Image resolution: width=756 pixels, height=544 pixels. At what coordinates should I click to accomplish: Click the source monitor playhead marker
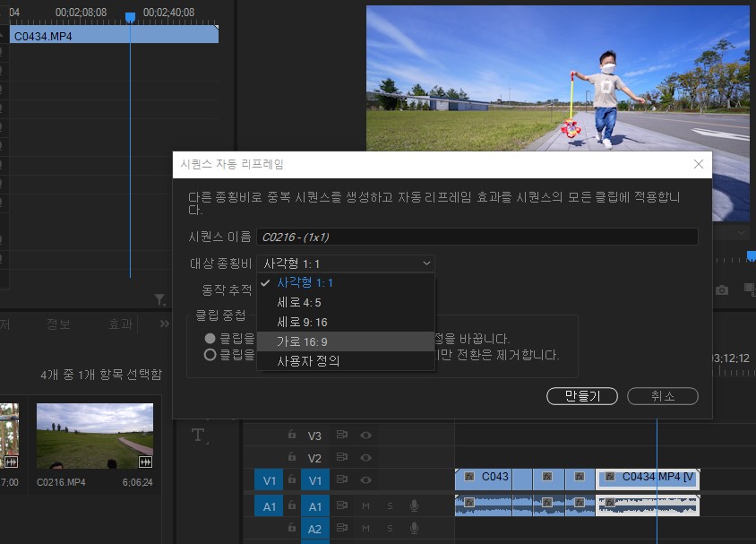pyautogui.click(x=130, y=18)
